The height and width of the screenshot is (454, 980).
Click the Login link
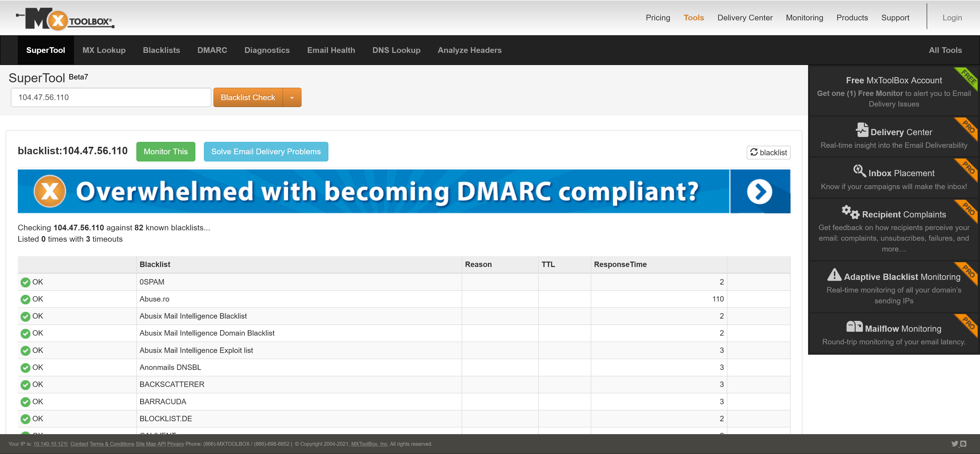click(x=952, y=18)
